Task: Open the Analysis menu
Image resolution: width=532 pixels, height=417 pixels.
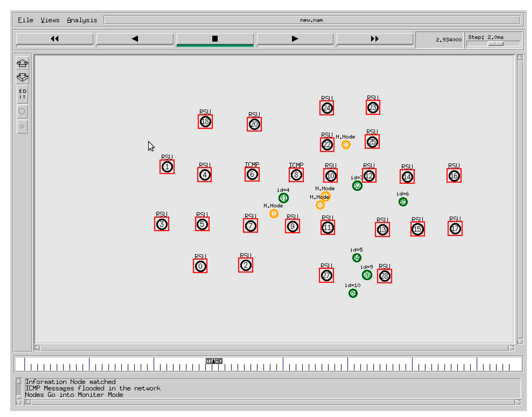Action: tap(82, 20)
